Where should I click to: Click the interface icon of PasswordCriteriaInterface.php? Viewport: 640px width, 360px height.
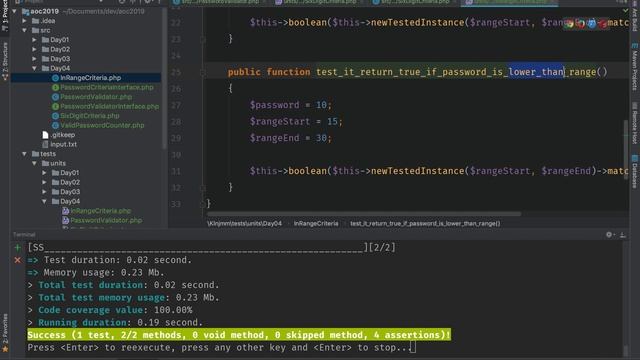(56, 87)
